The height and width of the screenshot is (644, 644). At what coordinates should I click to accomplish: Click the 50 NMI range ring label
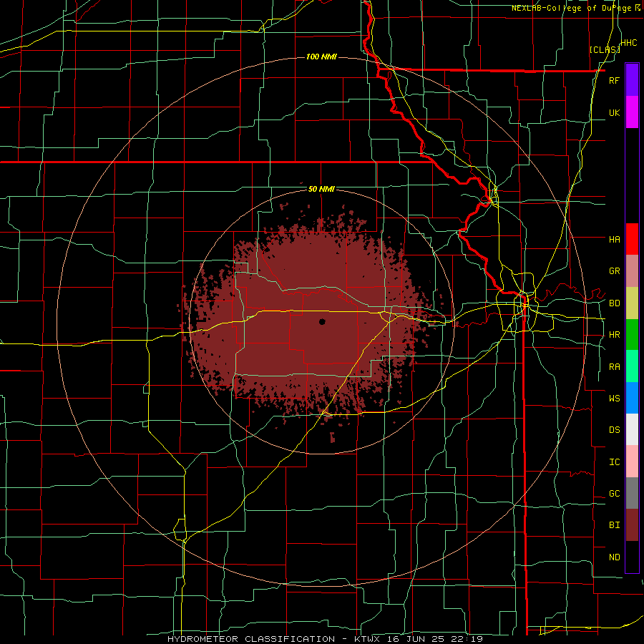coord(321,190)
